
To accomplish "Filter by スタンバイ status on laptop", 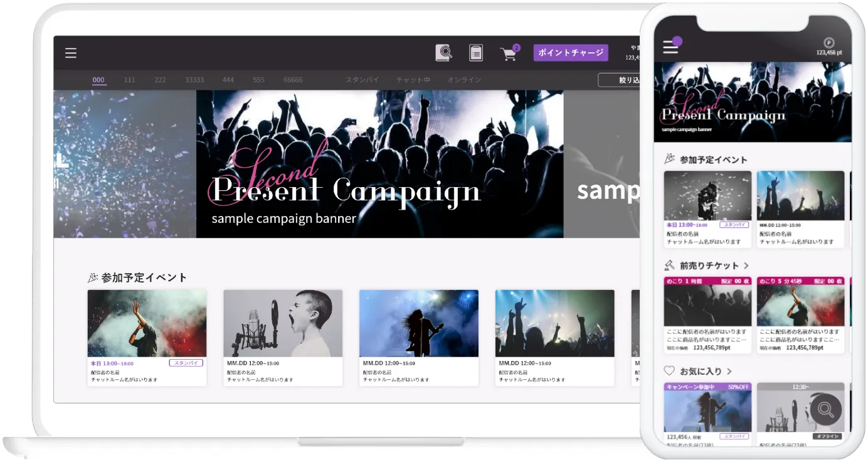I will pyautogui.click(x=363, y=80).
